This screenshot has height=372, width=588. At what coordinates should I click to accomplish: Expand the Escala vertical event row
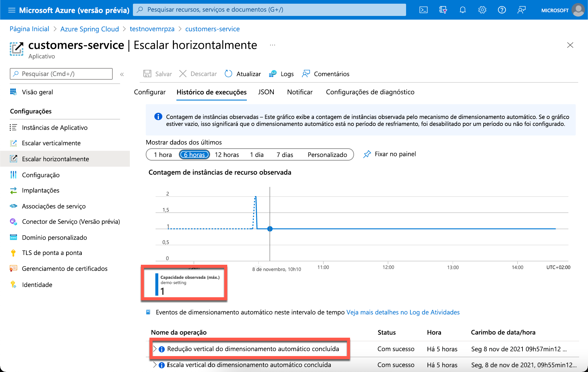pos(155,365)
